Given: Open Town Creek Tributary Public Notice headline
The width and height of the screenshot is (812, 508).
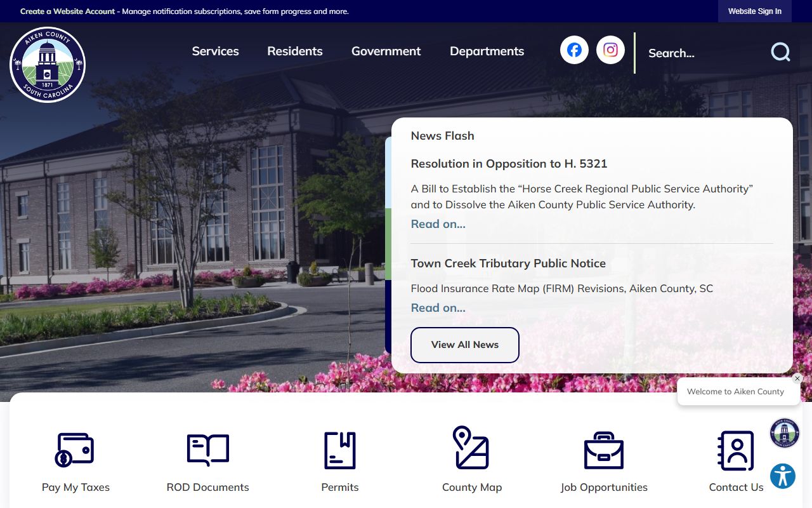Looking at the screenshot, I should tap(508, 264).
